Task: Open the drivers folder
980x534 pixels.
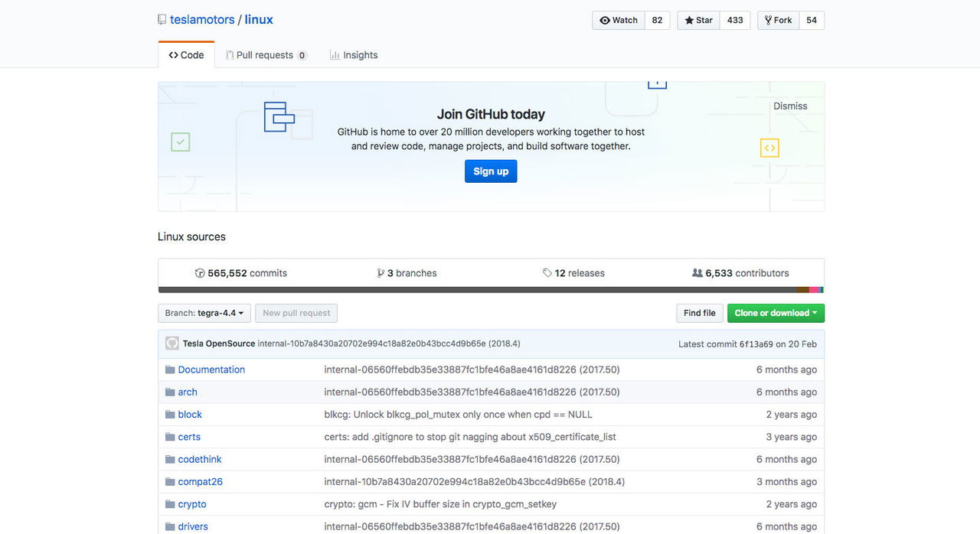Action: pos(193,526)
